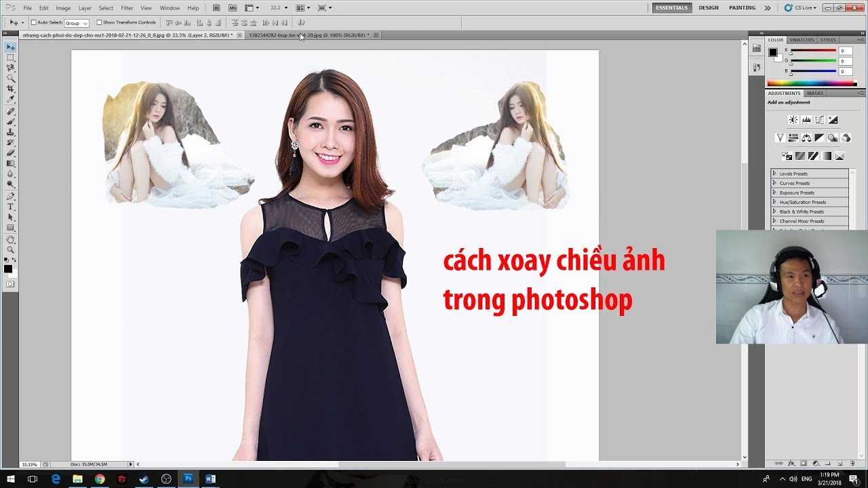The height and width of the screenshot is (488, 868).
Task: Add a Curves adjustment
Action: point(820,120)
